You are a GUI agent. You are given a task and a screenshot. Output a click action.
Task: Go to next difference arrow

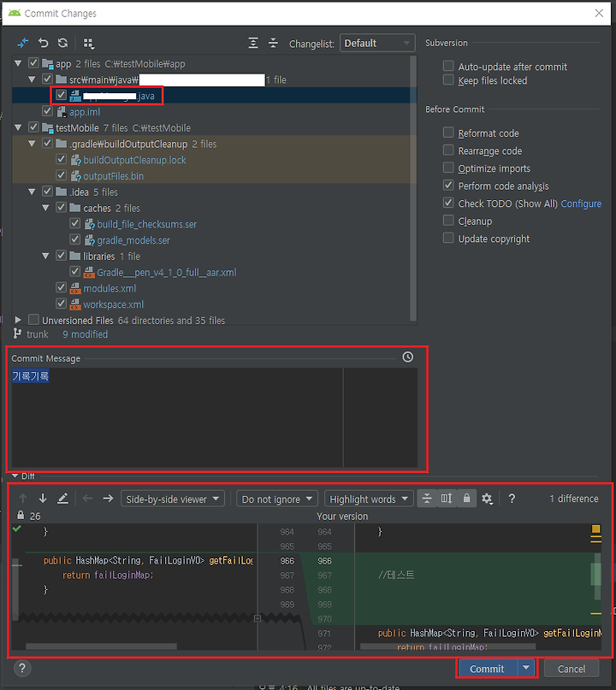(43, 498)
